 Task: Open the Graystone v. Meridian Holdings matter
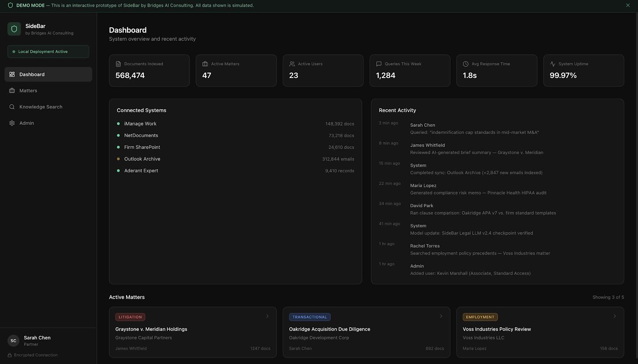coord(193,332)
